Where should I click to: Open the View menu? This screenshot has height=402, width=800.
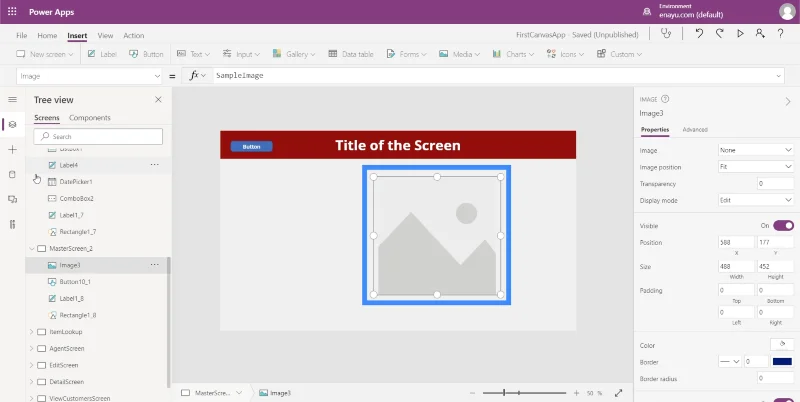105,36
